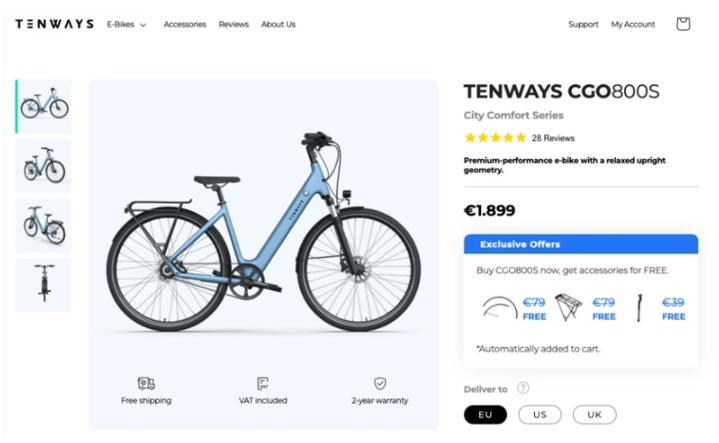The width and height of the screenshot is (719, 443).
Task: Click the 2-year warranty shield icon
Action: pos(380,383)
